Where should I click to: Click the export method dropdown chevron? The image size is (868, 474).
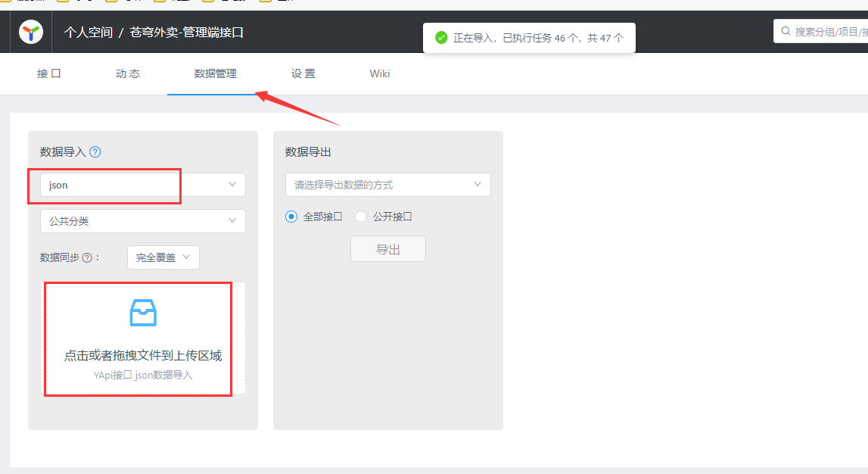tap(478, 185)
